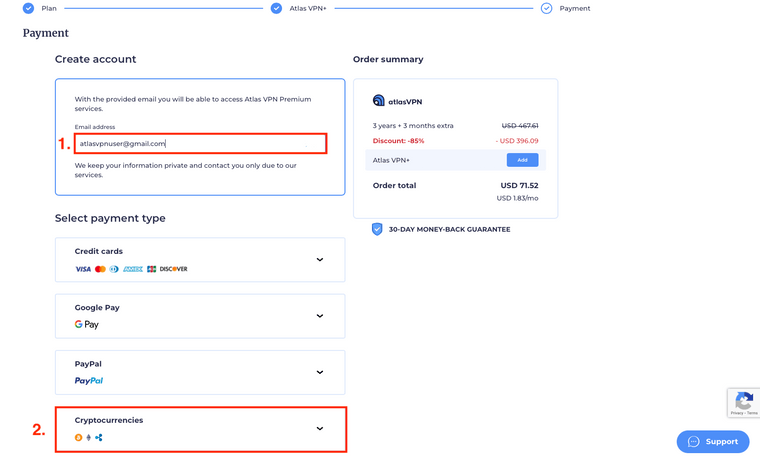Image resolution: width=760 pixels, height=460 pixels.
Task: Expand the Cryptocurrencies payment option
Action: (320, 428)
